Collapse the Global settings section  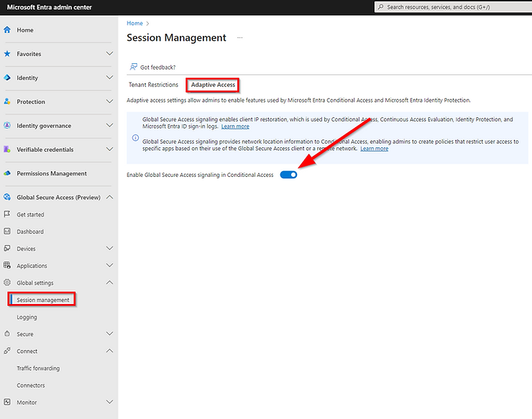(109, 282)
